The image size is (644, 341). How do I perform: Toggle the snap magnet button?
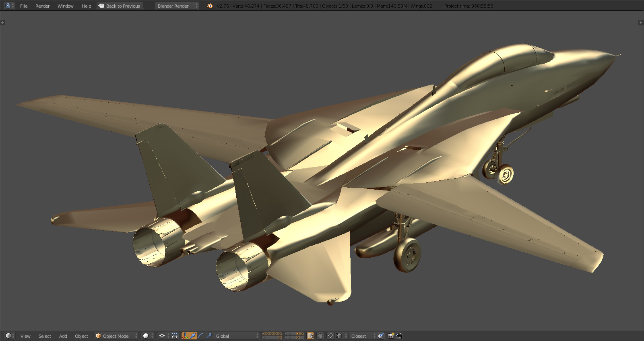click(x=330, y=336)
